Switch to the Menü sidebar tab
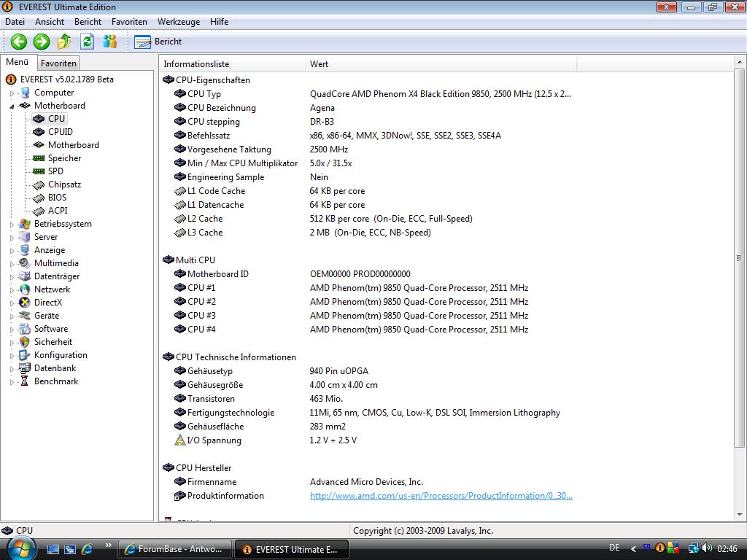 tap(18, 63)
